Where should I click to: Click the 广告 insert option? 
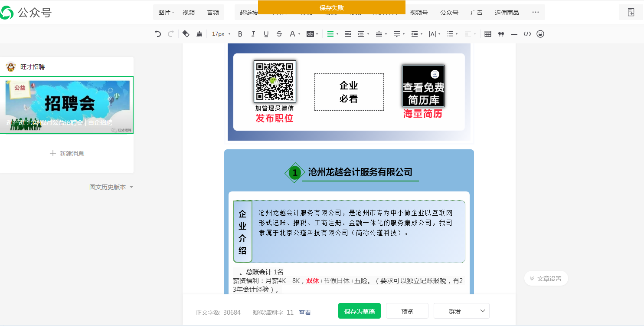[477, 13]
